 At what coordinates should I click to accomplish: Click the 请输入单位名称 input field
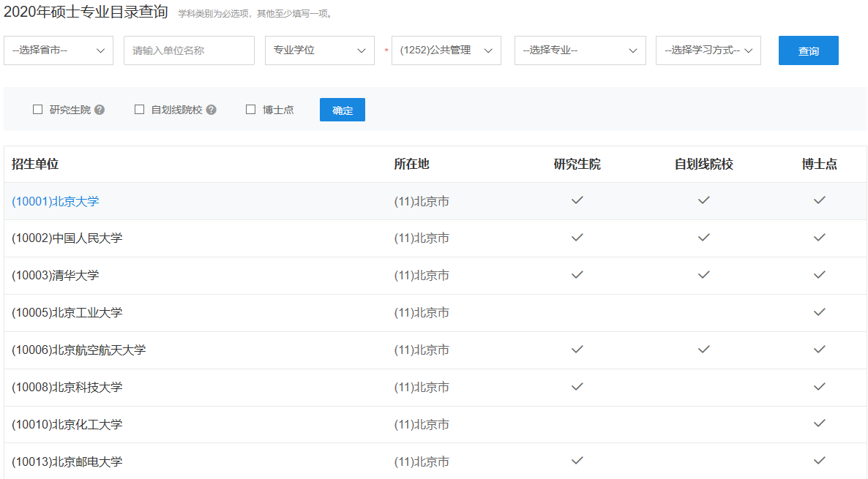coord(189,50)
